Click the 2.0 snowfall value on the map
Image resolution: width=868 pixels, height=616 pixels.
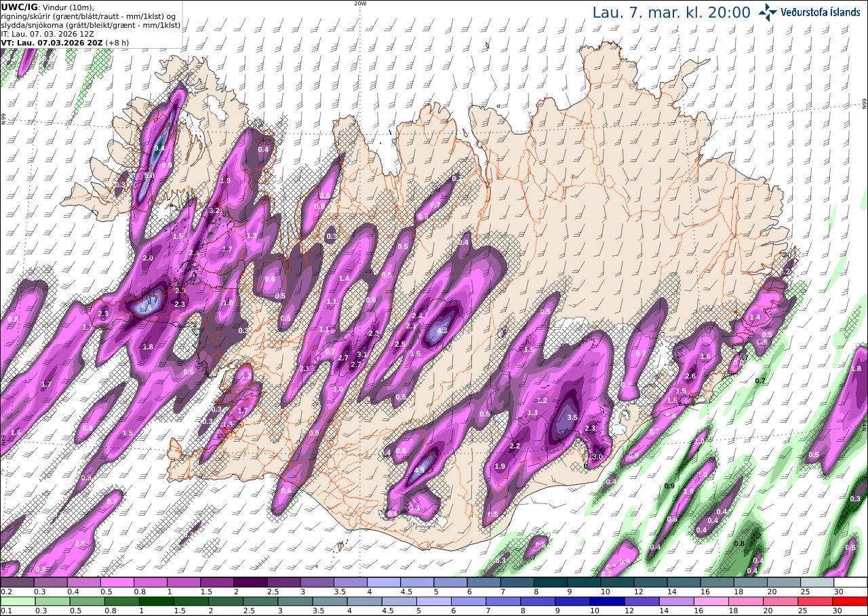149,258
